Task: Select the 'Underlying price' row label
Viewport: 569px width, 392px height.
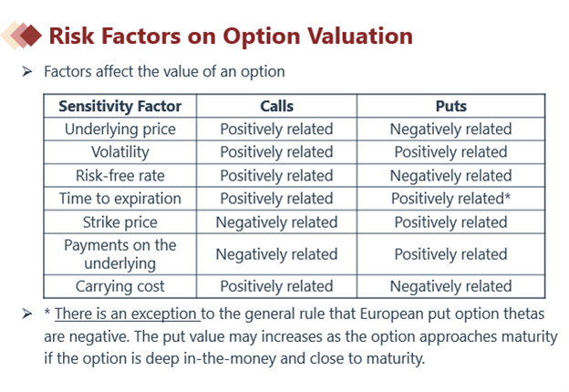Action: tap(119, 129)
